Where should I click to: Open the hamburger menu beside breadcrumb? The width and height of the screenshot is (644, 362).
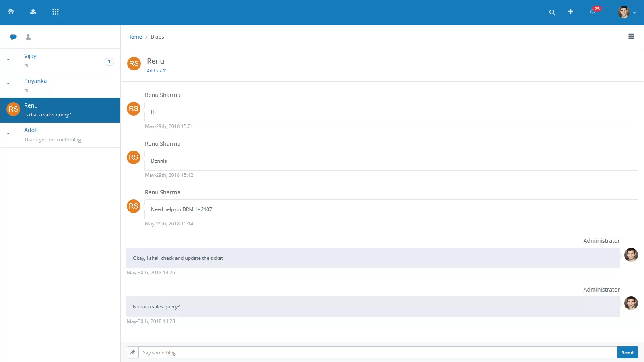click(x=631, y=37)
